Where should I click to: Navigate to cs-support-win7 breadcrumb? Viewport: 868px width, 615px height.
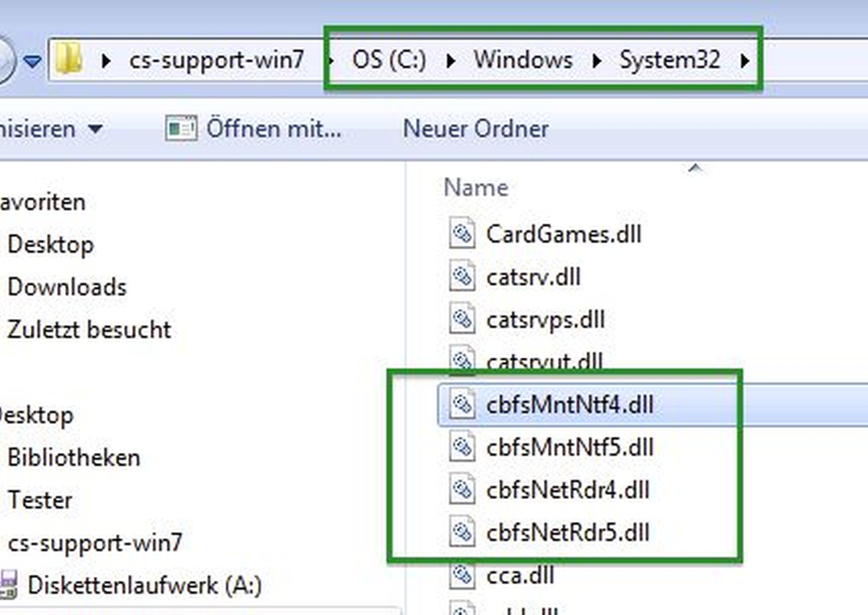(217, 60)
